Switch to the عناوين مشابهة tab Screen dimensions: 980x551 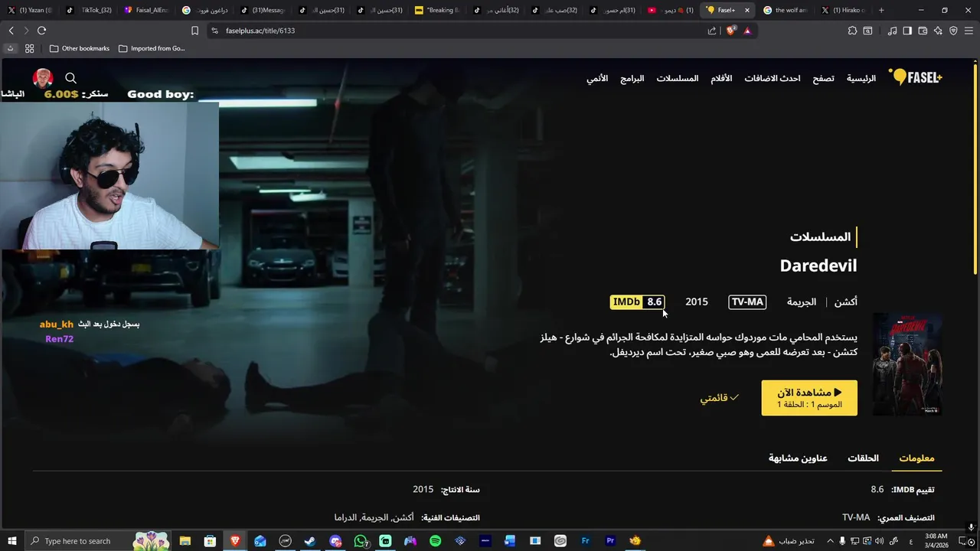click(798, 458)
